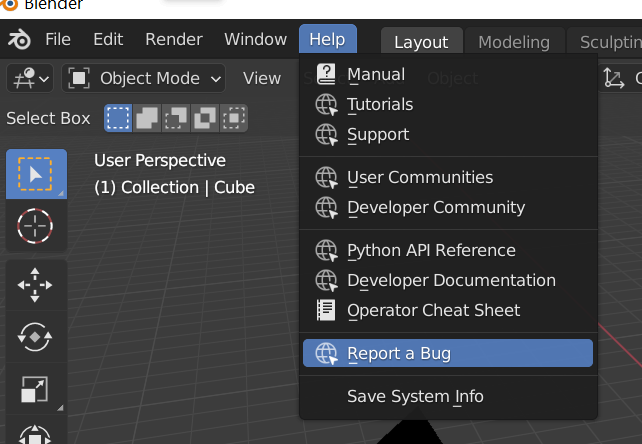This screenshot has width=642, height=444.
Task: Open the Object Mode dropdown
Action: point(144,78)
